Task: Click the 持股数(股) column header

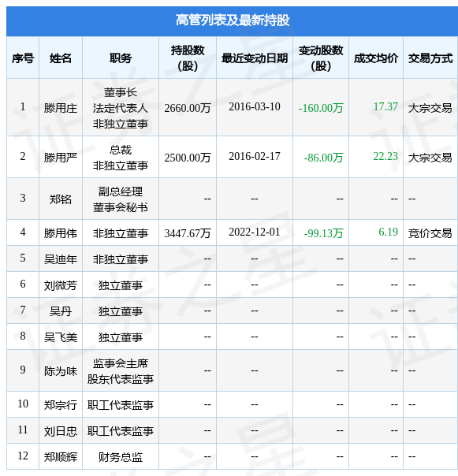Action: [188, 58]
